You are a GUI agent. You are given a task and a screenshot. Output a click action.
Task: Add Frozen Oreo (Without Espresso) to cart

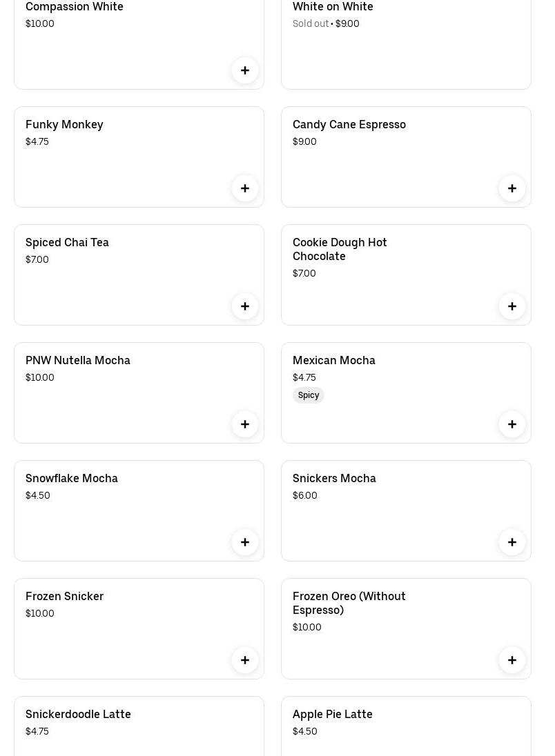[x=512, y=660]
